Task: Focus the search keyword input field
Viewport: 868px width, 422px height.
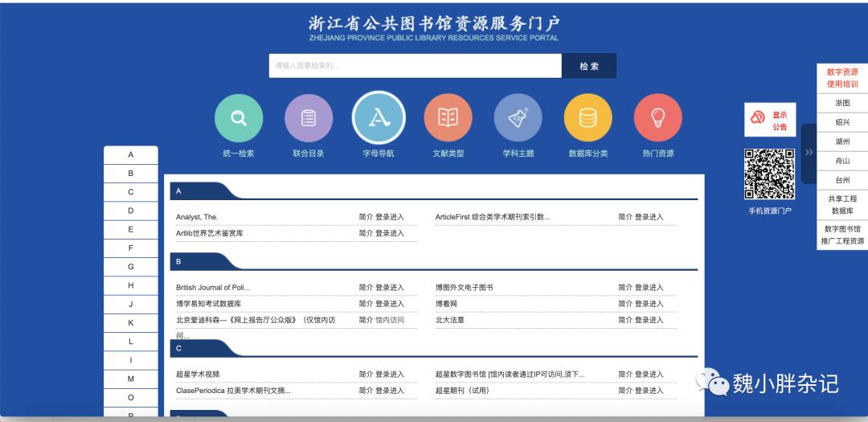Action: pos(416,66)
